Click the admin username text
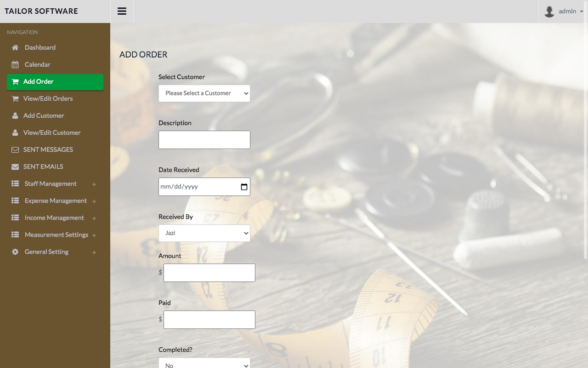The width and height of the screenshot is (588, 368). (x=567, y=11)
